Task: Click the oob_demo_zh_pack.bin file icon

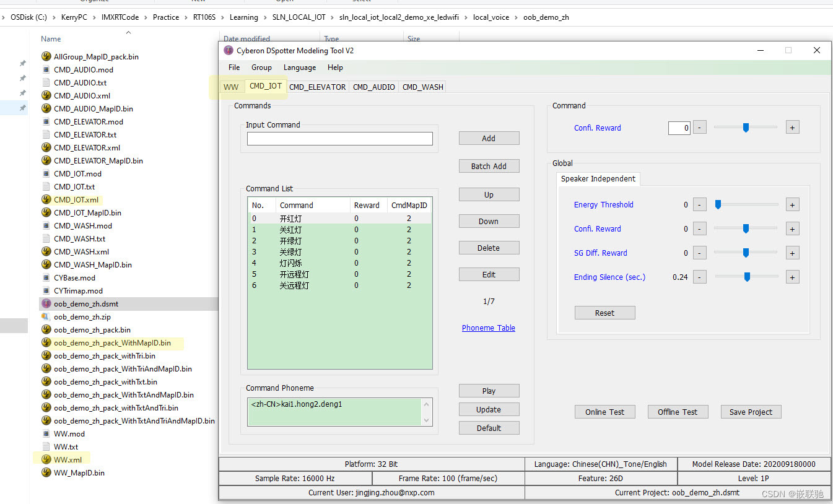Action: click(46, 329)
